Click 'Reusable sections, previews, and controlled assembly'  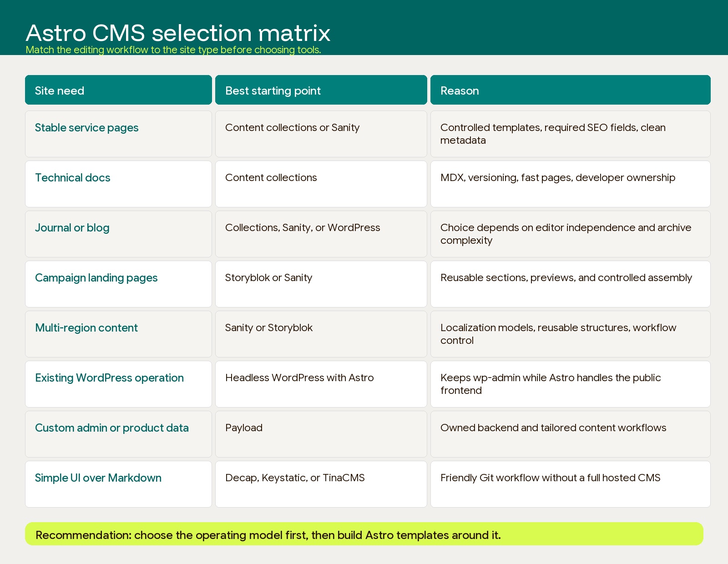(571, 284)
